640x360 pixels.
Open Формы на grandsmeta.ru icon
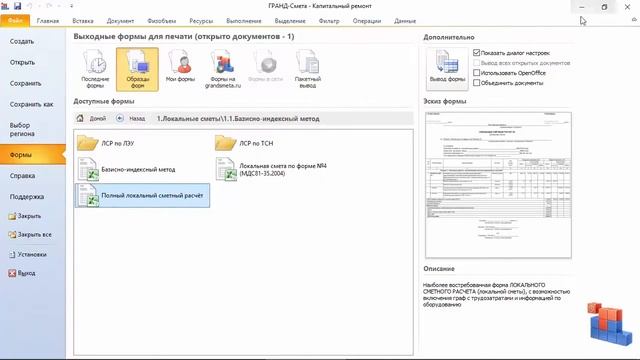[223, 69]
